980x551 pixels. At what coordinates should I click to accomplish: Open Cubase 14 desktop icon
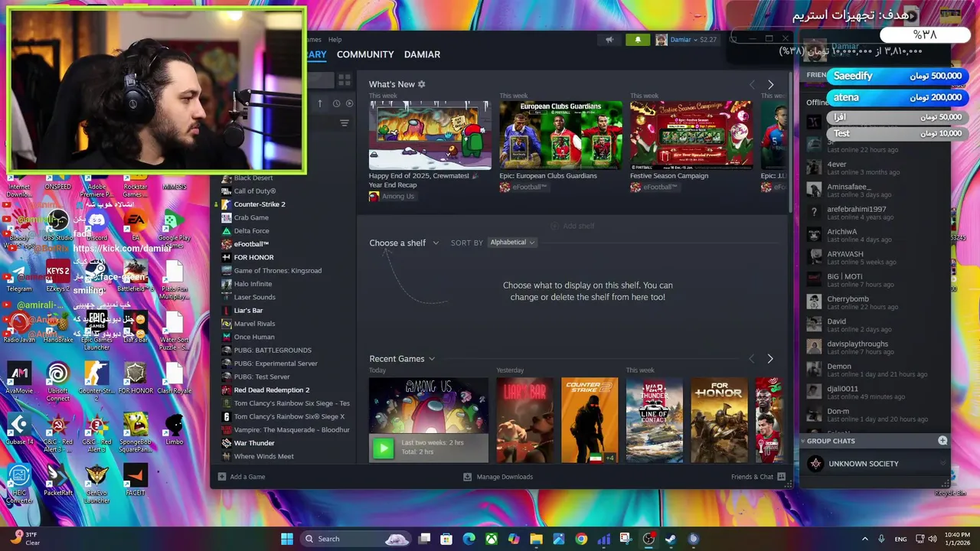[19, 429]
